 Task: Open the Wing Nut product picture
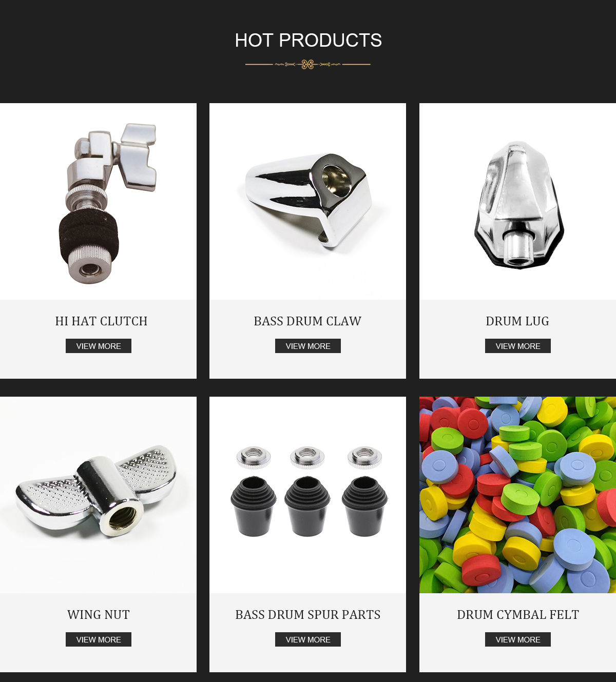[98, 495]
